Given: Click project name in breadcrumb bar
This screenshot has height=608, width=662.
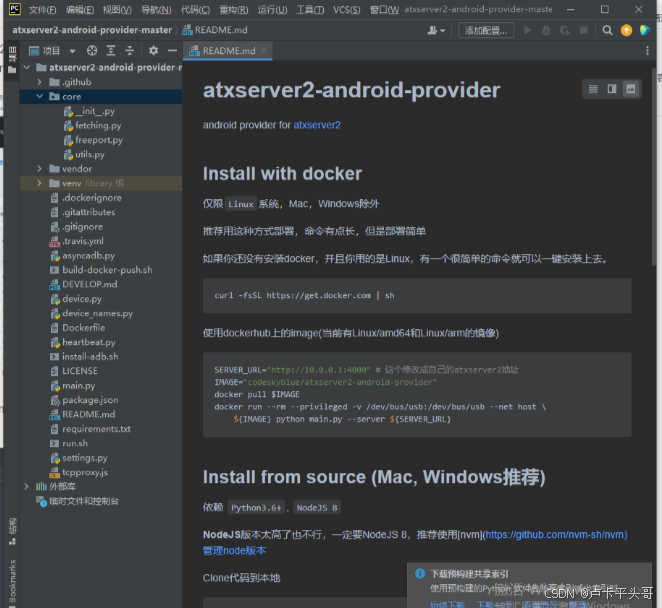Looking at the screenshot, I should coord(92,30).
